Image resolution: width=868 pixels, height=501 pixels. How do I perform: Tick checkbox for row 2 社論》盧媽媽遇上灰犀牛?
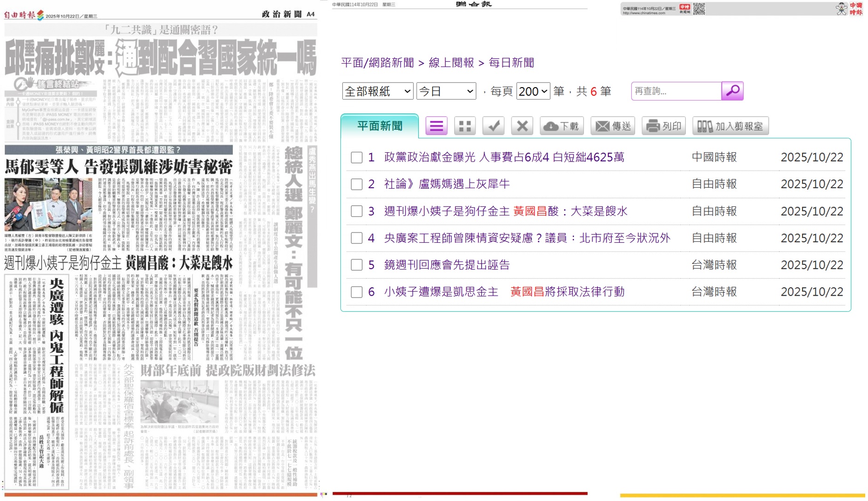[357, 184]
